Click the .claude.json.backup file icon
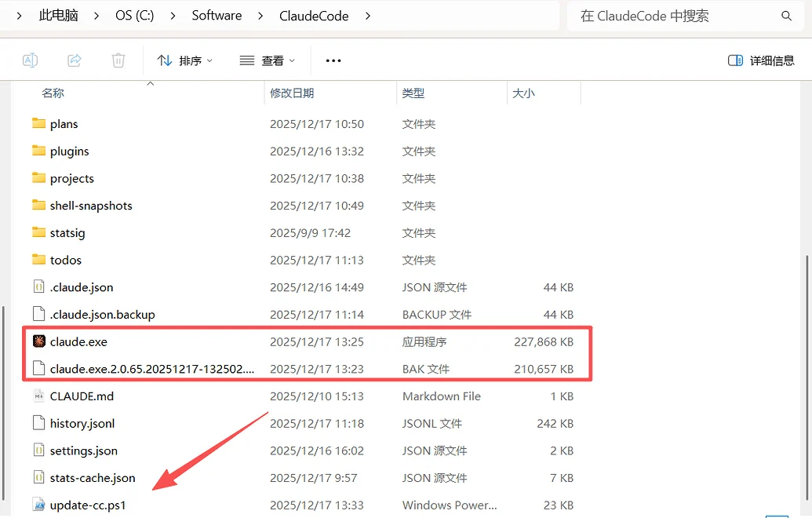This screenshot has height=518, width=812. [x=39, y=314]
